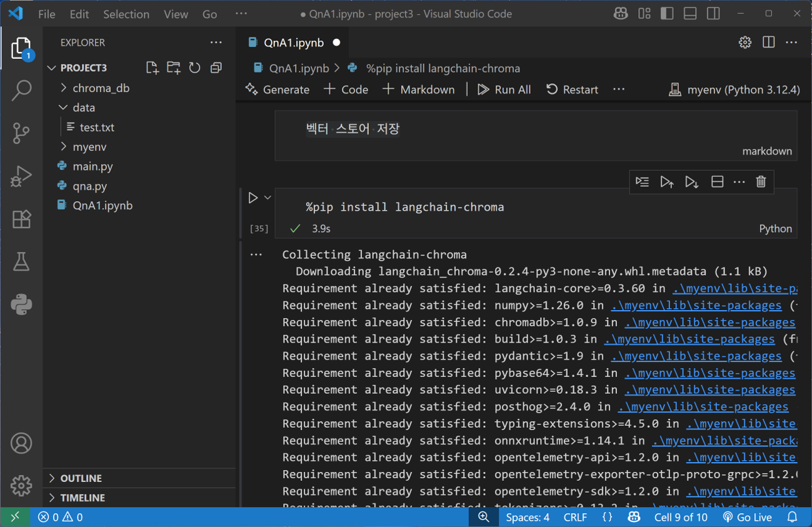Delete the pip install cell
Viewport: 812px width, 527px height.
point(761,182)
